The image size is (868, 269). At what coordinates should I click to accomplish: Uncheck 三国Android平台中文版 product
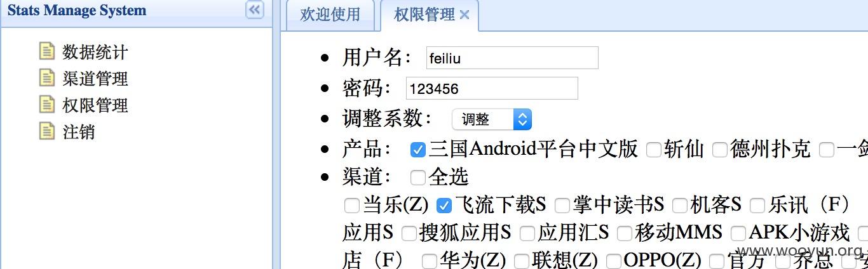417,150
